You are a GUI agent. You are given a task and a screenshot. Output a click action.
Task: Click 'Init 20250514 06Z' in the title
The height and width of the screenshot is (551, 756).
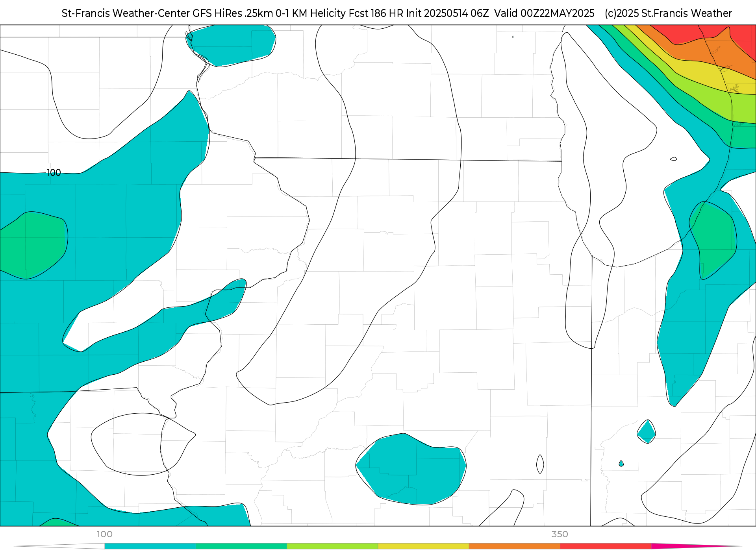[447, 13]
